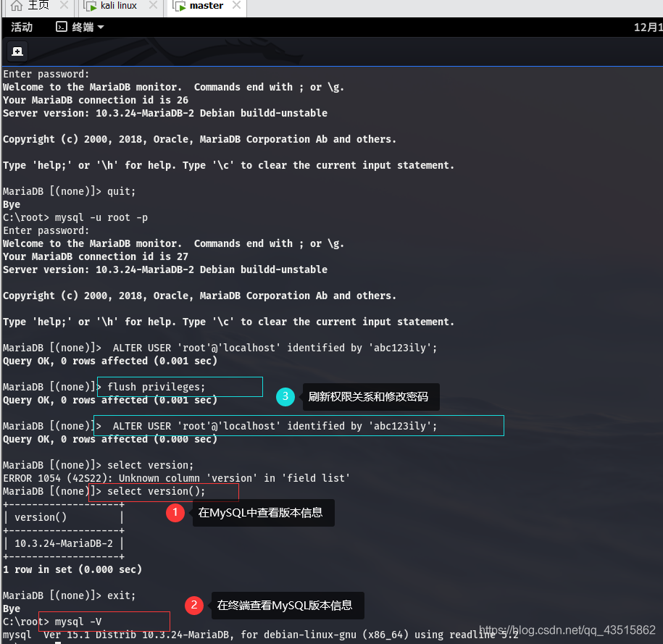Viewport: 663px width, 644px height.
Task: Click the 'exit;' command text
Action: [121, 595]
